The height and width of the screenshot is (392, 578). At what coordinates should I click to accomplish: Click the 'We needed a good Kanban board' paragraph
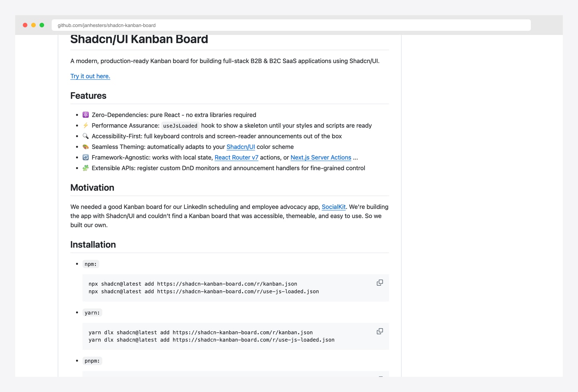[x=229, y=216]
